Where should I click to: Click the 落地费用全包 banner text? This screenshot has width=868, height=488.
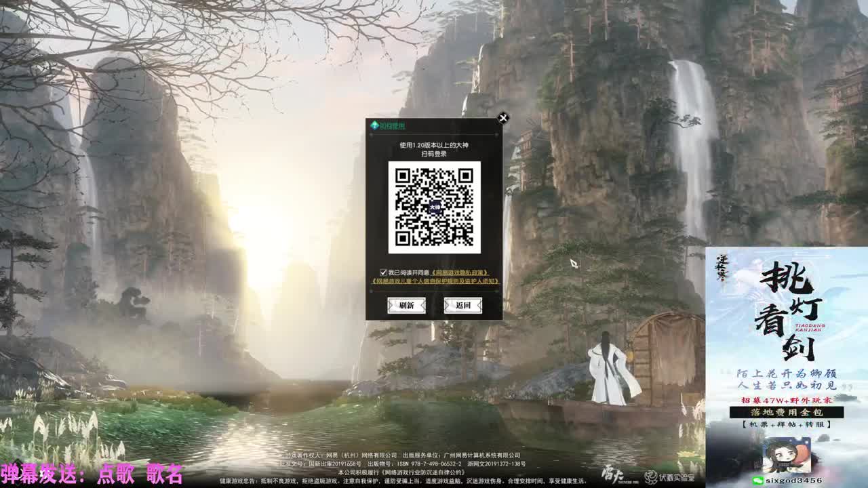787,412
